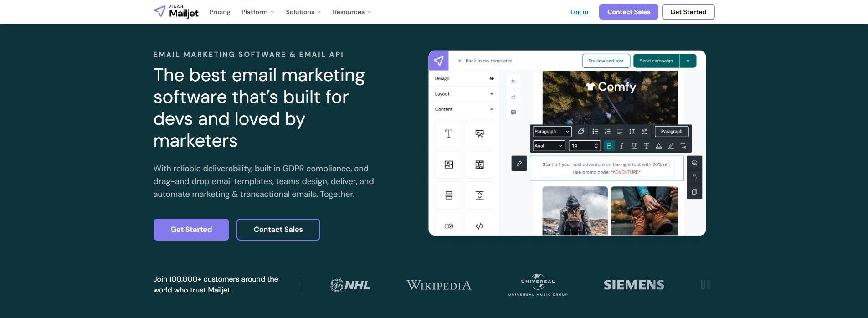Select the Button content block
This screenshot has width=868, height=318.
tap(479, 133)
